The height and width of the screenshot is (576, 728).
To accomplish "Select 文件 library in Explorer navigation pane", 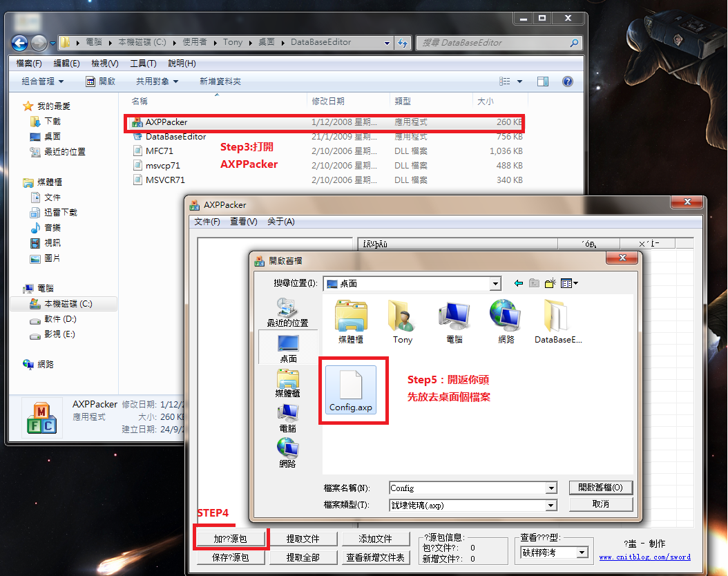I will [x=46, y=198].
